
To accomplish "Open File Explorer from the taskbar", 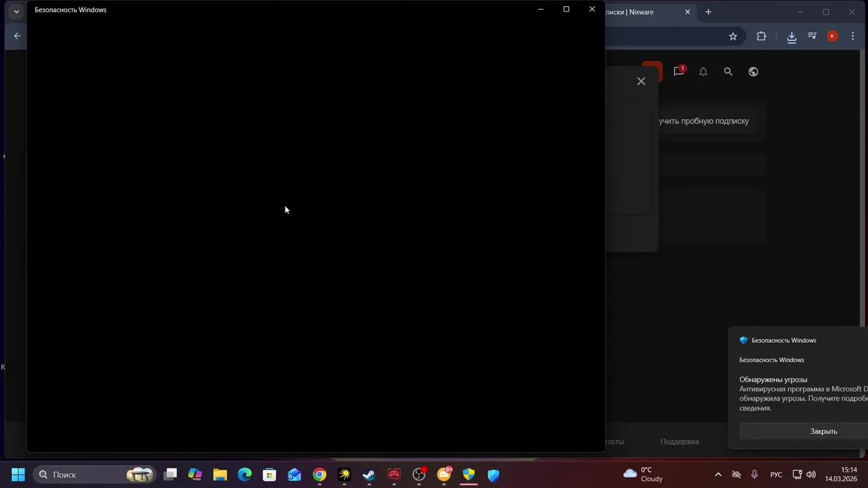I will pos(220,474).
